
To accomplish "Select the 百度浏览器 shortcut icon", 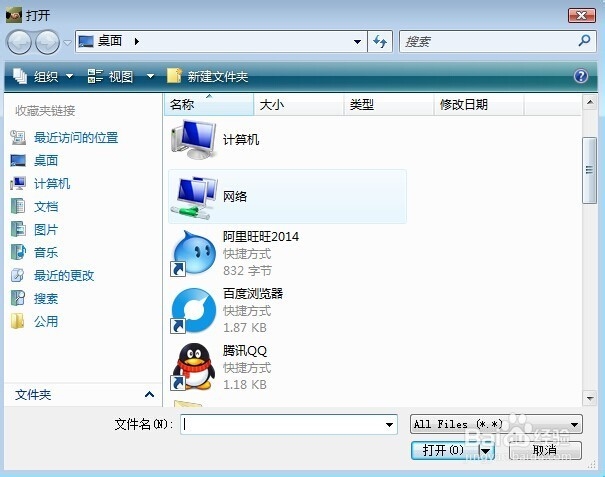I will click(x=193, y=311).
